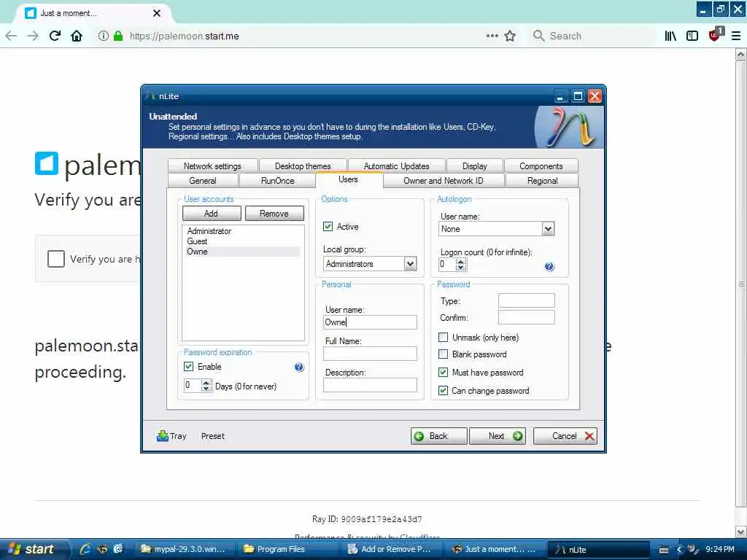Proceed with the Next button

(498, 436)
